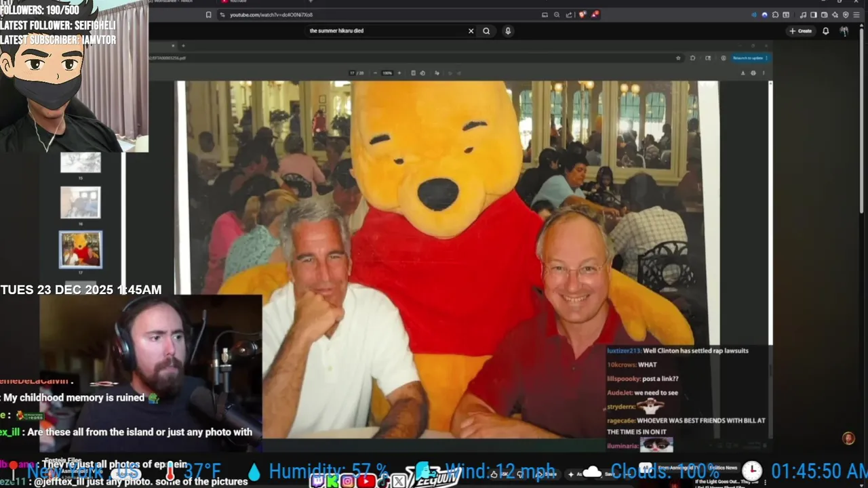This screenshot has height=488, width=868.
Task: Start voice search with the microphone icon
Action: pyautogui.click(x=508, y=30)
